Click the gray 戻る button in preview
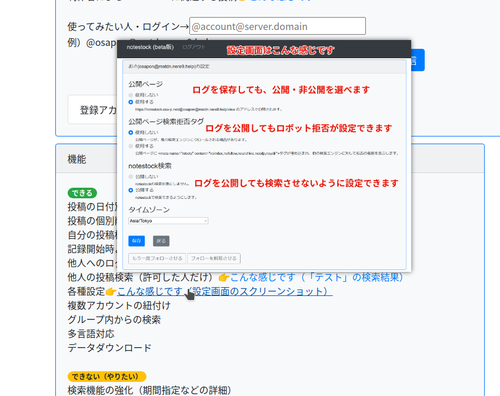500x396 pixels. pyautogui.click(x=161, y=241)
